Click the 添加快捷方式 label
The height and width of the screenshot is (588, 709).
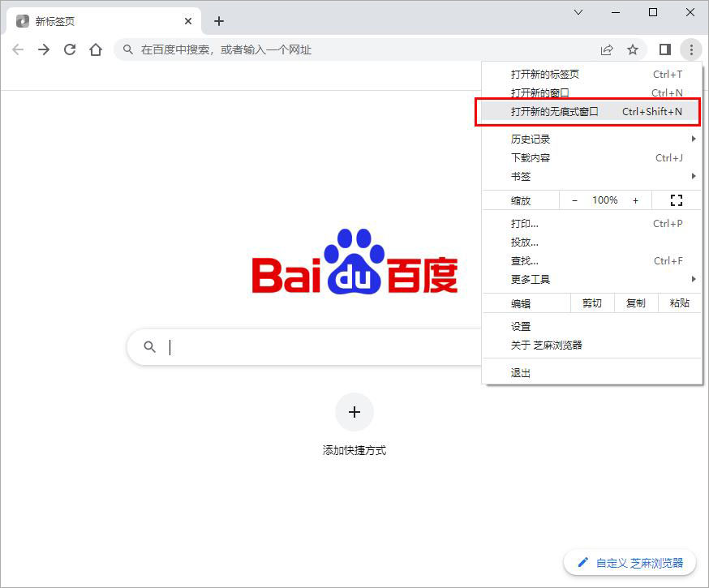point(354,450)
